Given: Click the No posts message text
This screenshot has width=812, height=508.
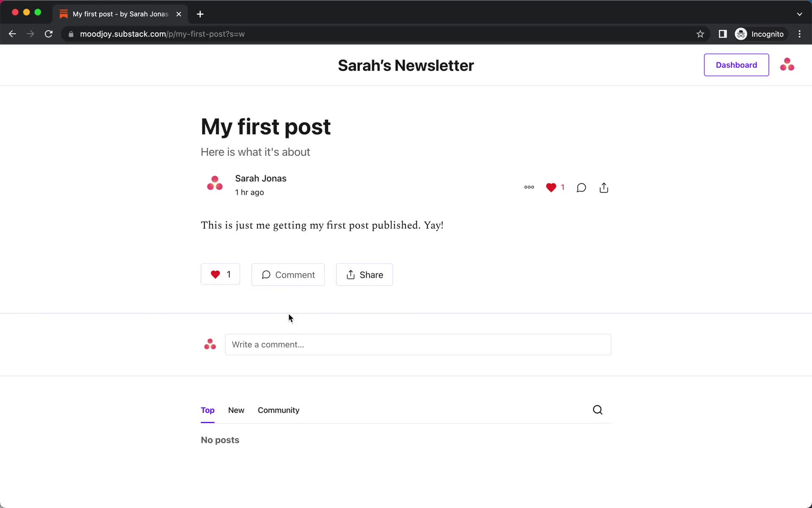Looking at the screenshot, I should click(220, 440).
